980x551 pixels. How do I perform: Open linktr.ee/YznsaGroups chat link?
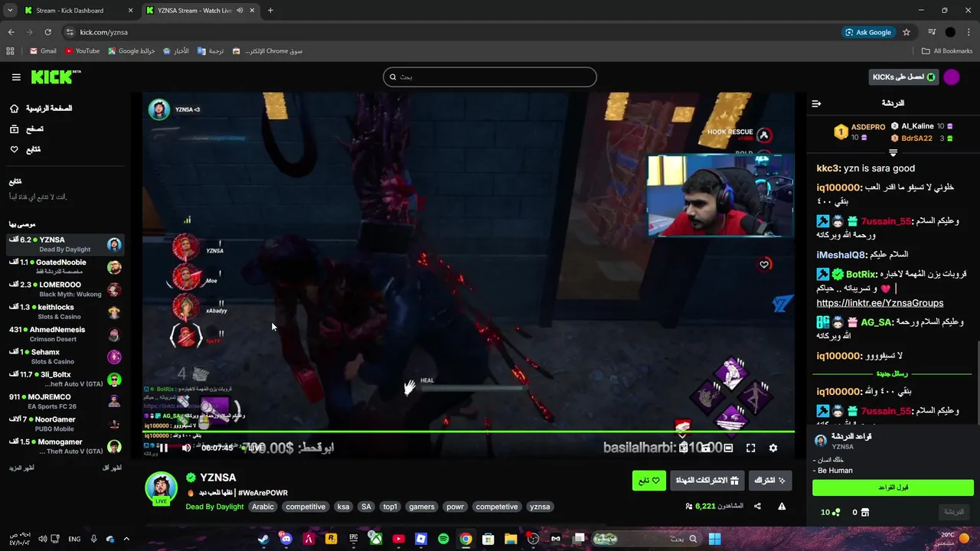click(x=880, y=303)
